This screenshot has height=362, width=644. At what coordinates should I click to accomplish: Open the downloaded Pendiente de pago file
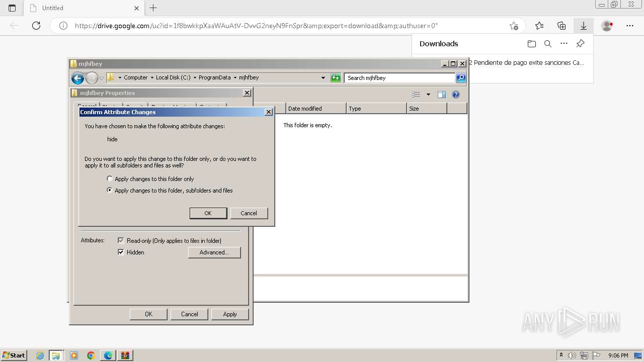[x=527, y=63]
